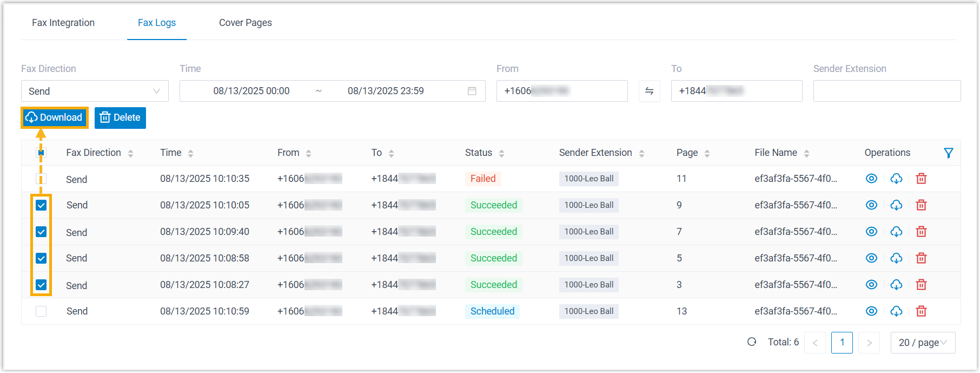This screenshot has width=980, height=373.
Task: Delete the 10:08:27 fax via trash icon
Action: click(921, 285)
